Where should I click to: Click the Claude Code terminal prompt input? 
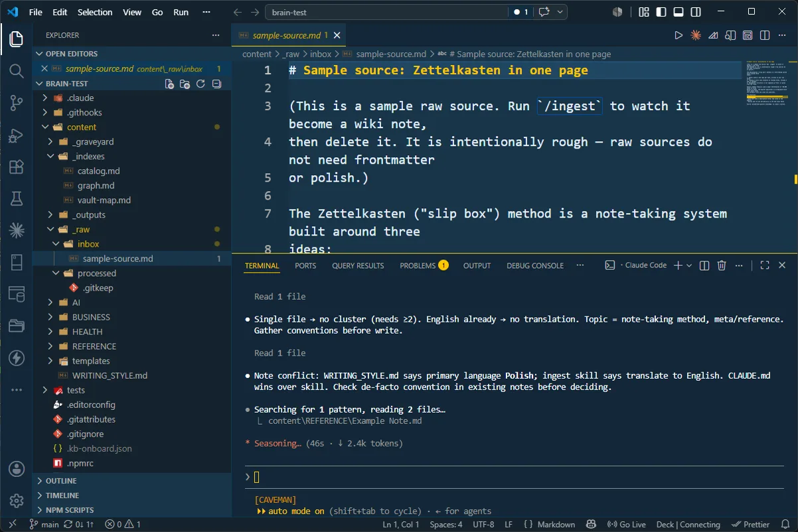click(x=515, y=476)
